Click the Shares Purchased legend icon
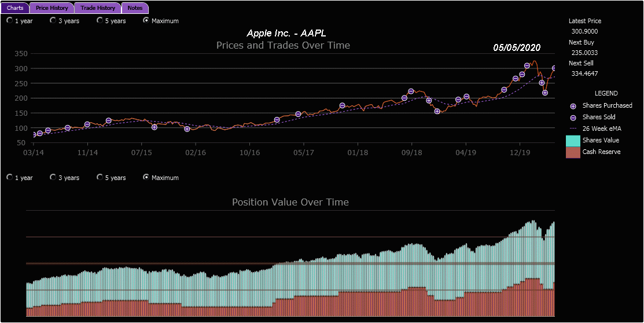This screenshot has width=644, height=323. click(573, 106)
